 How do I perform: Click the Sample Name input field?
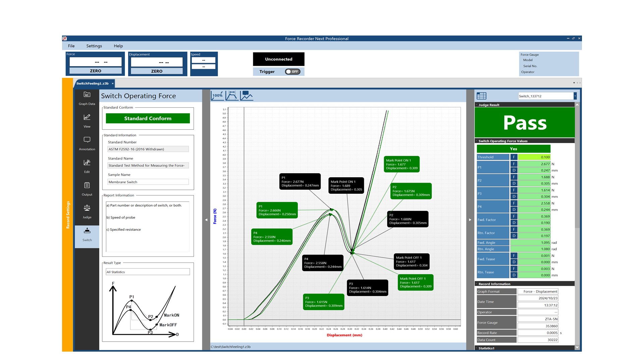(148, 182)
